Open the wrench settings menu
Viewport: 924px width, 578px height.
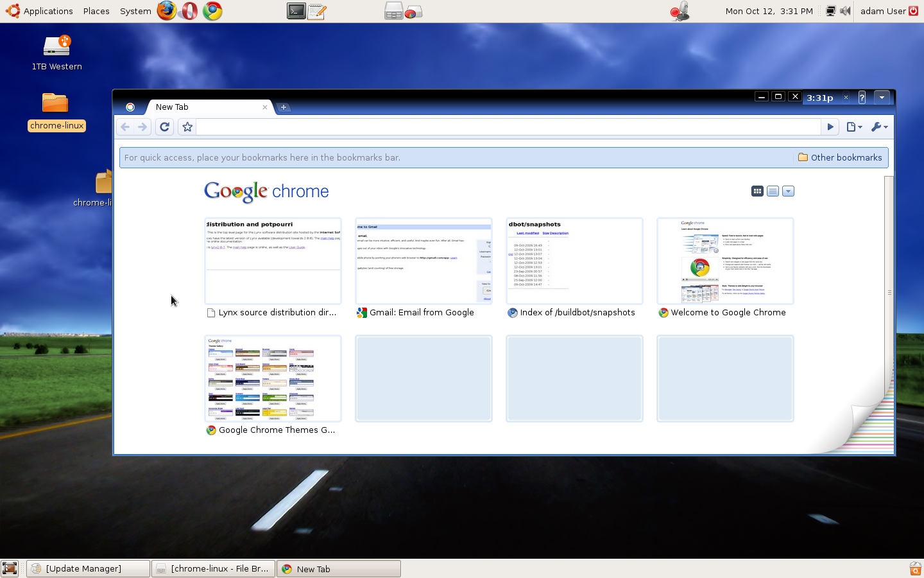coord(879,127)
